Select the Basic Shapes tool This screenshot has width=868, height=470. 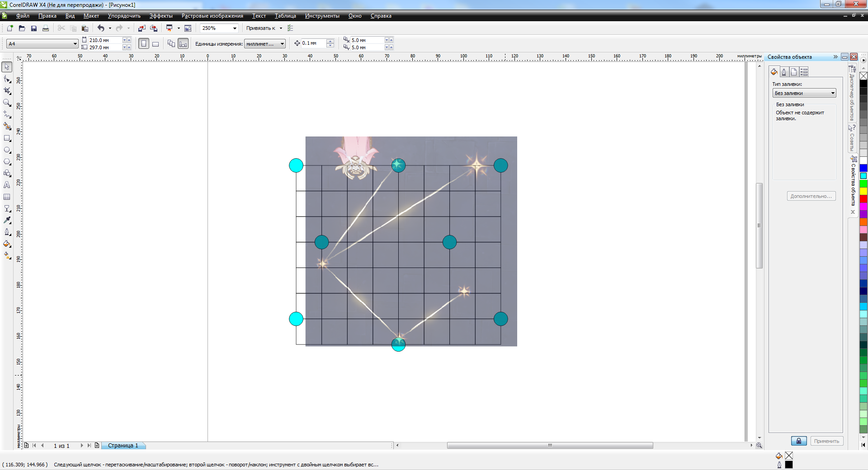tap(7, 173)
